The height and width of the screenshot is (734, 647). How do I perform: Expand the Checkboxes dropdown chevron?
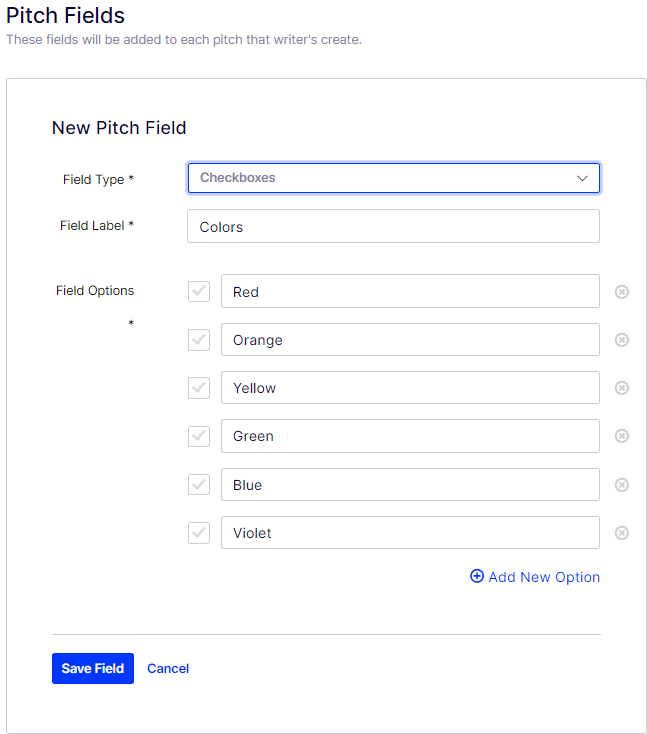click(582, 178)
